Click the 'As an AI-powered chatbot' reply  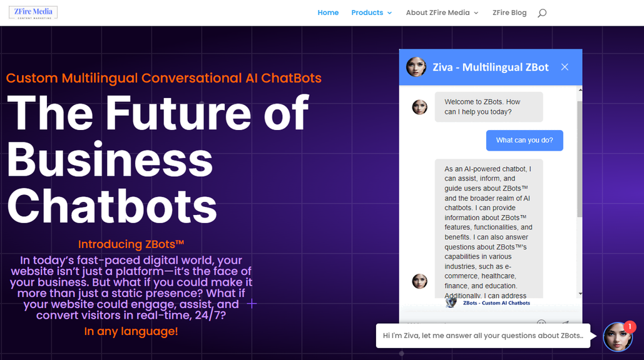489,229
